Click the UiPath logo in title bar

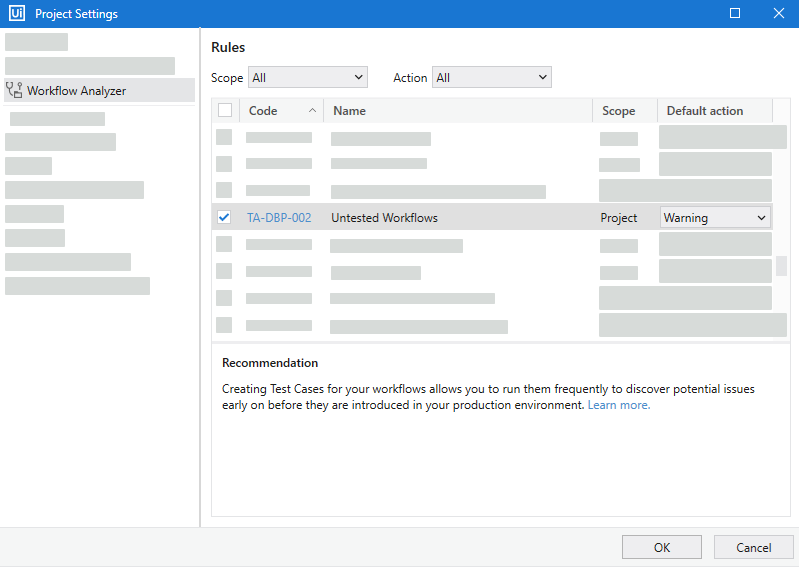pos(16,14)
